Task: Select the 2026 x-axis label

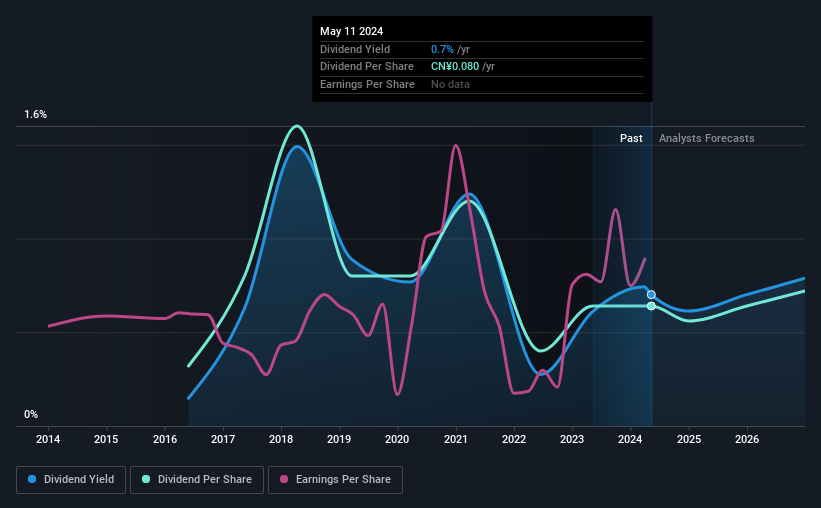Action: click(747, 439)
